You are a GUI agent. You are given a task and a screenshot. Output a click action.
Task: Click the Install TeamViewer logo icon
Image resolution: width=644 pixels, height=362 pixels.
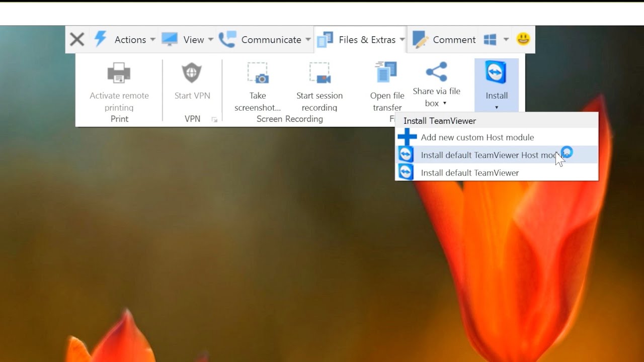(496, 73)
